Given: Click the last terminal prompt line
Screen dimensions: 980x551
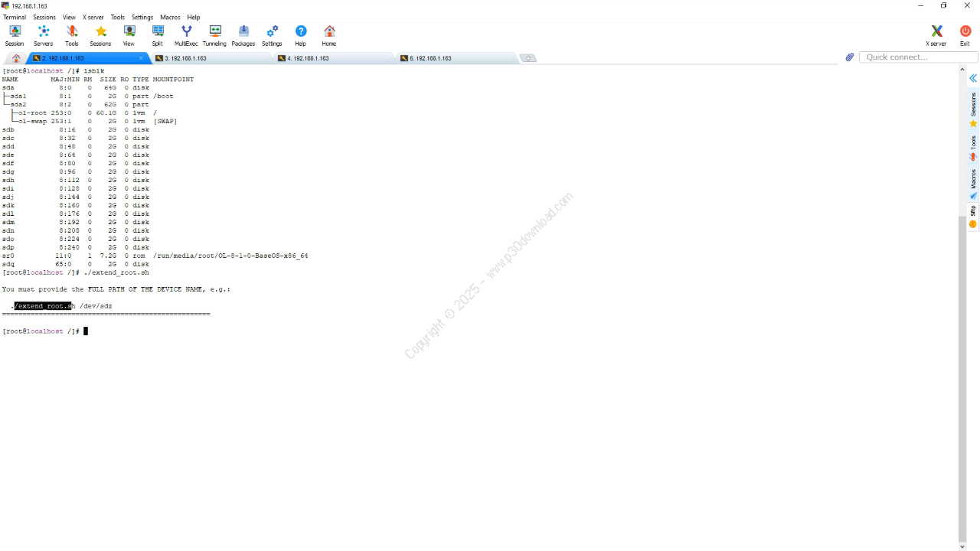Looking at the screenshot, I should click(44, 331).
